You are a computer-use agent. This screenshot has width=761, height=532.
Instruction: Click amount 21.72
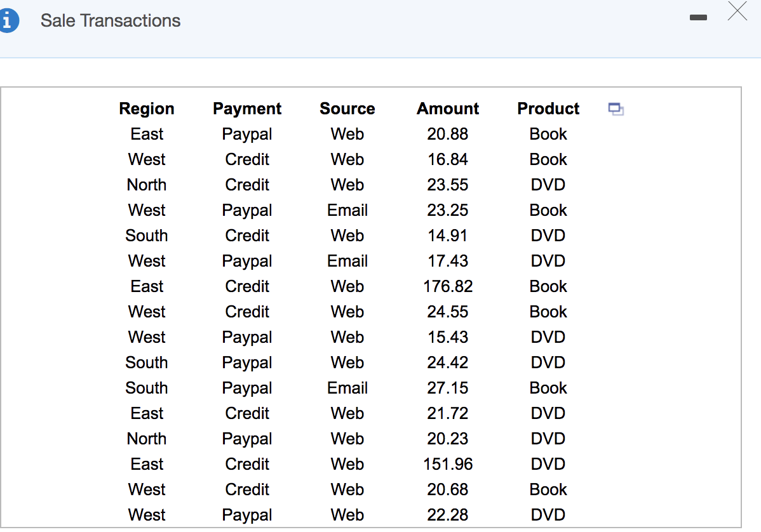pyautogui.click(x=447, y=413)
